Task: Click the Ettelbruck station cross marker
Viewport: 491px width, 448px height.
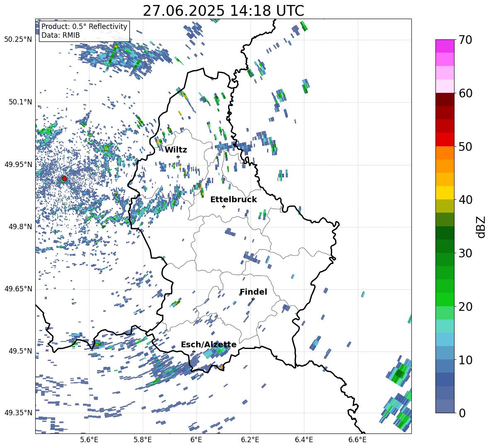Action: pos(224,206)
